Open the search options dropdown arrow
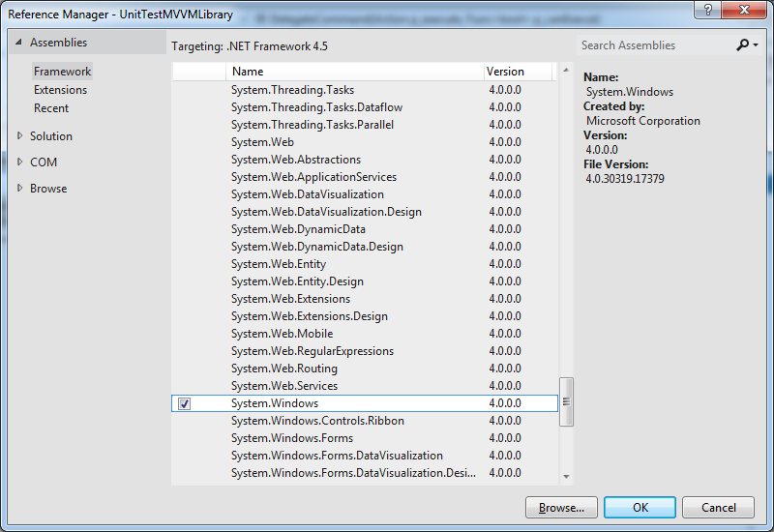The width and height of the screenshot is (774, 532). 755,45
